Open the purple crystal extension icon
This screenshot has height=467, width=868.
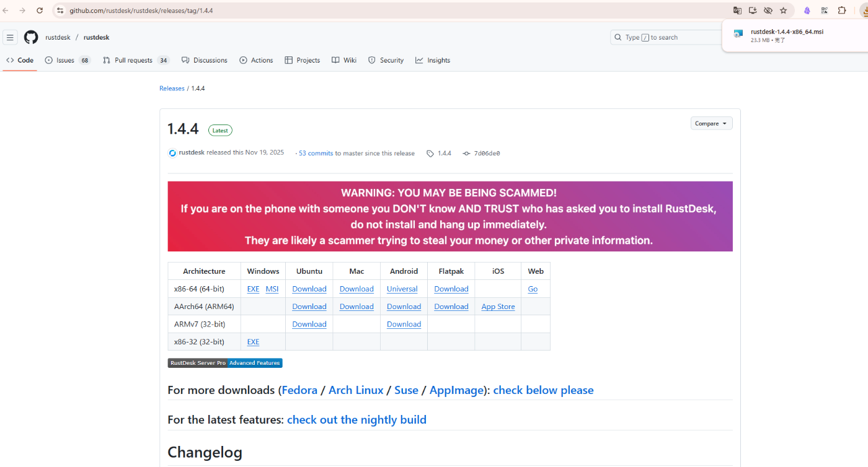[807, 11]
